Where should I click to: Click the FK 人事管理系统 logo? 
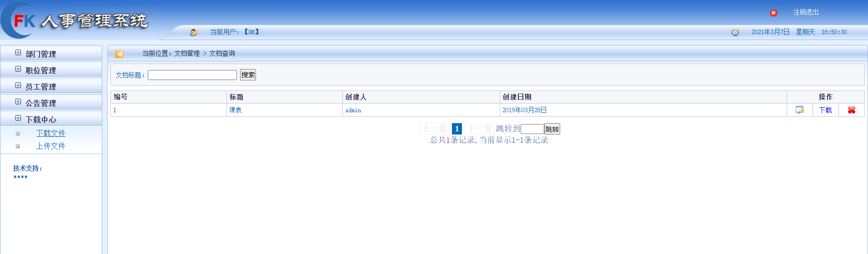pos(75,20)
